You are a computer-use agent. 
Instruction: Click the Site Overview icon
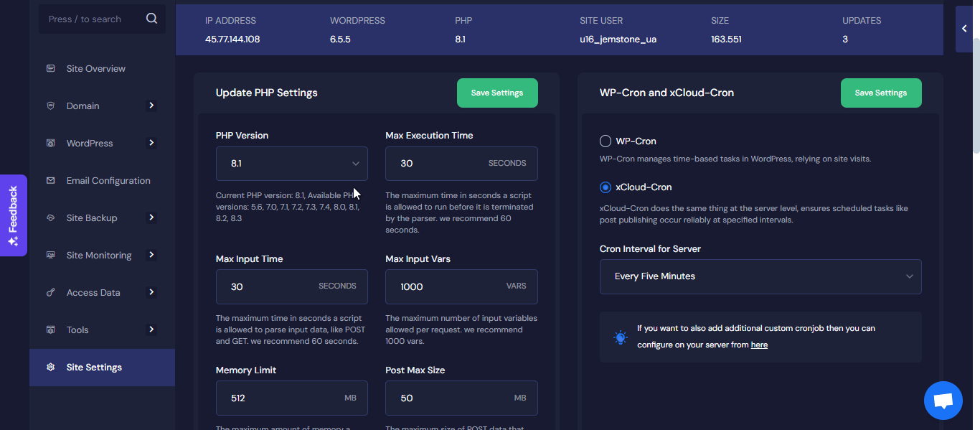pos(50,67)
